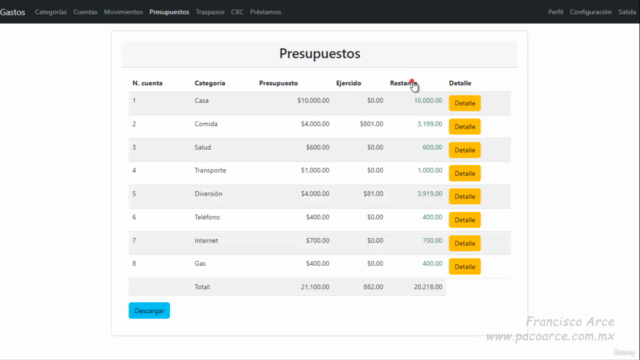
Task: Click the $10,000.00 budget value
Action: pos(313,100)
